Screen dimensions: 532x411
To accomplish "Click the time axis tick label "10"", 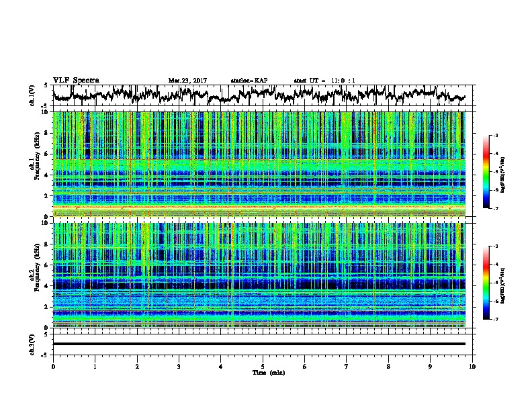I will tap(472, 367).
